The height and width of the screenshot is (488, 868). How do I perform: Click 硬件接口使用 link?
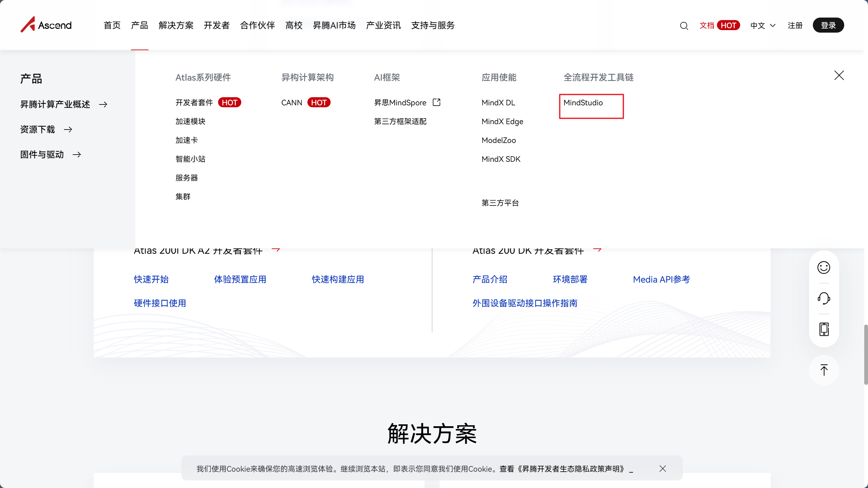coord(160,303)
